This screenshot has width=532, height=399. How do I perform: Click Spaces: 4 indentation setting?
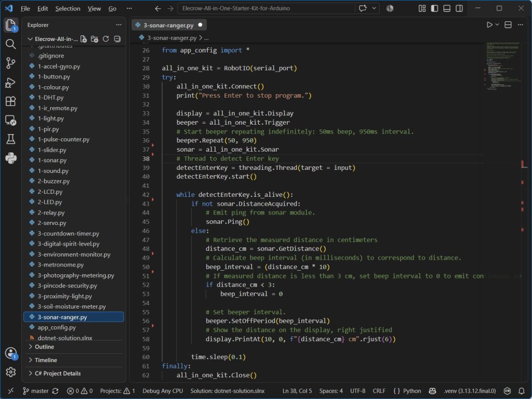click(331, 391)
